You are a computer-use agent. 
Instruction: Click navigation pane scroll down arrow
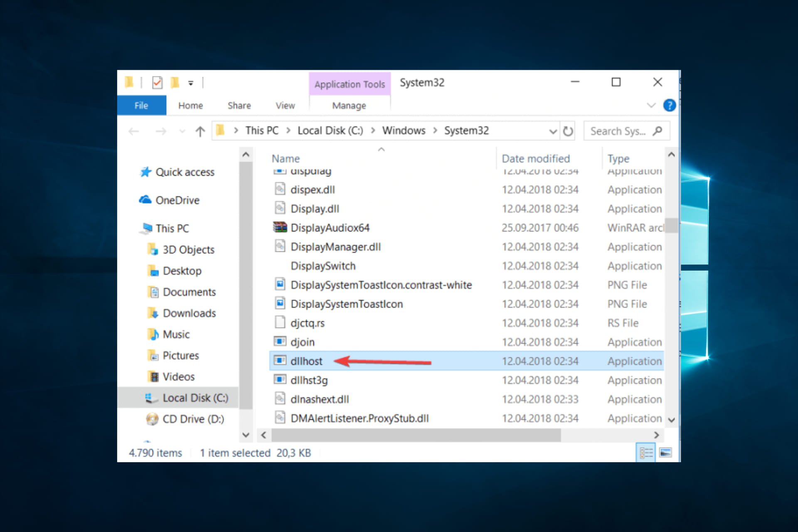coord(246,435)
